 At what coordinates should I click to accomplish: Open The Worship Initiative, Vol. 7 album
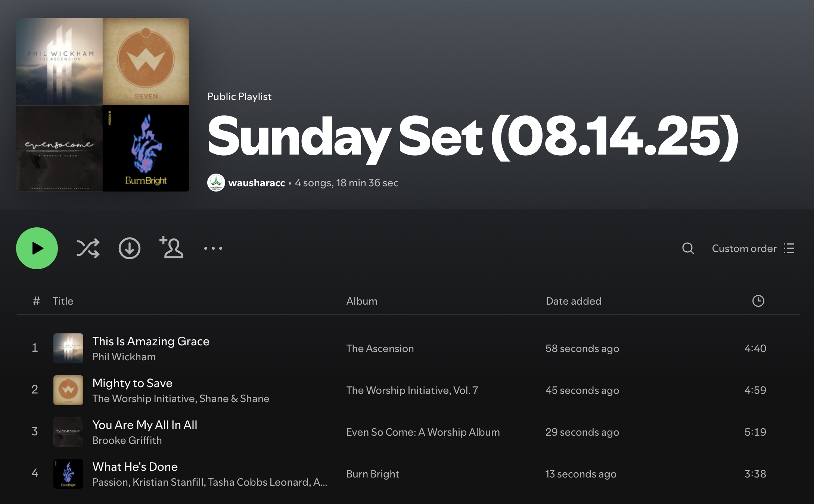coord(412,390)
